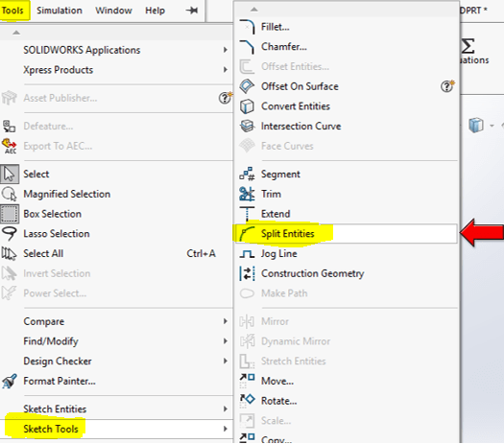Click the Magnified Selection icon
Viewport: 504px width, 444px height.
[x=9, y=194]
